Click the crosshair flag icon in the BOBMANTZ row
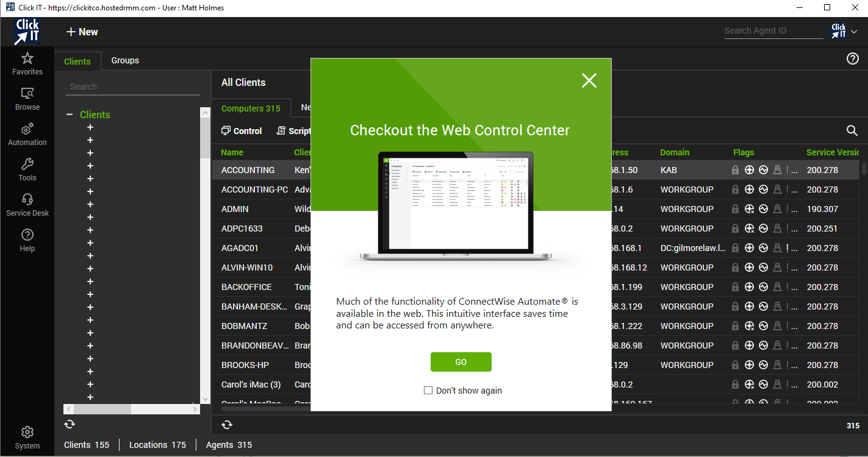This screenshot has width=868, height=457. coord(750,326)
